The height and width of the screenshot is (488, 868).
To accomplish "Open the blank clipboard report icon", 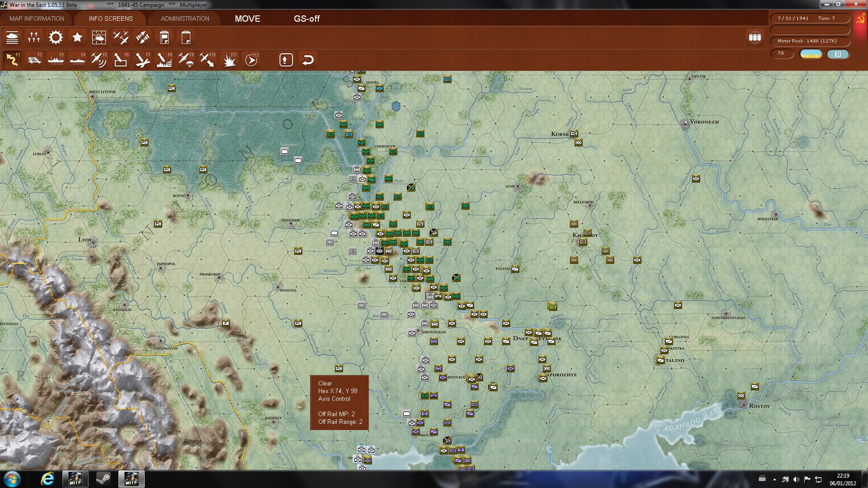I will pos(186,38).
